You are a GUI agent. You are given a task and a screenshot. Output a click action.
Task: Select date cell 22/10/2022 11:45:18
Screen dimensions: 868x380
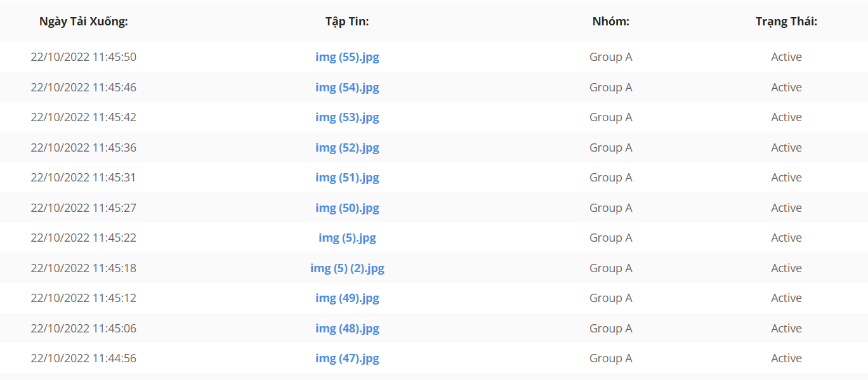point(84,268)
